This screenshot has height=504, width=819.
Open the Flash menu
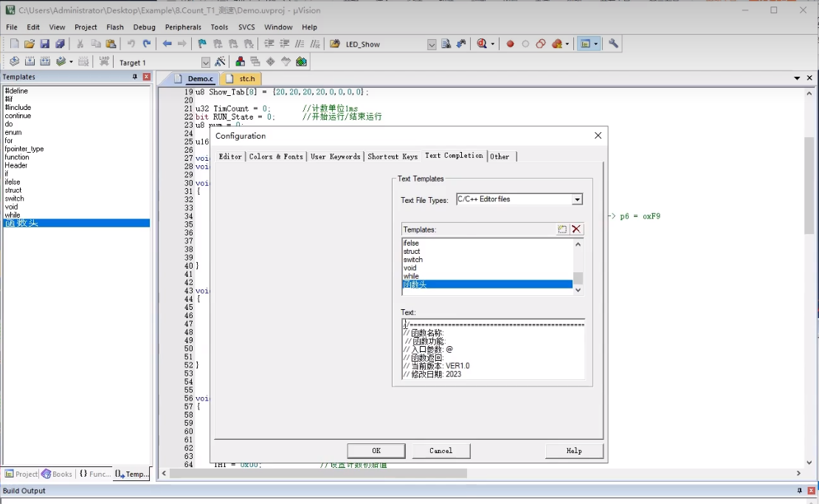[x=115, y=27]
